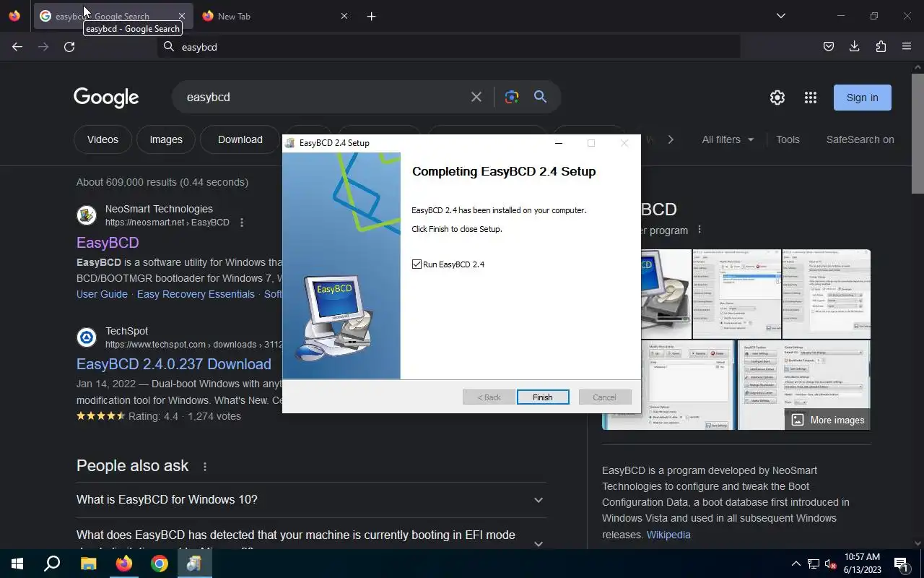This screenshot has height=578, width=924.
Task: Open the notification center
Action: [901, 564]
